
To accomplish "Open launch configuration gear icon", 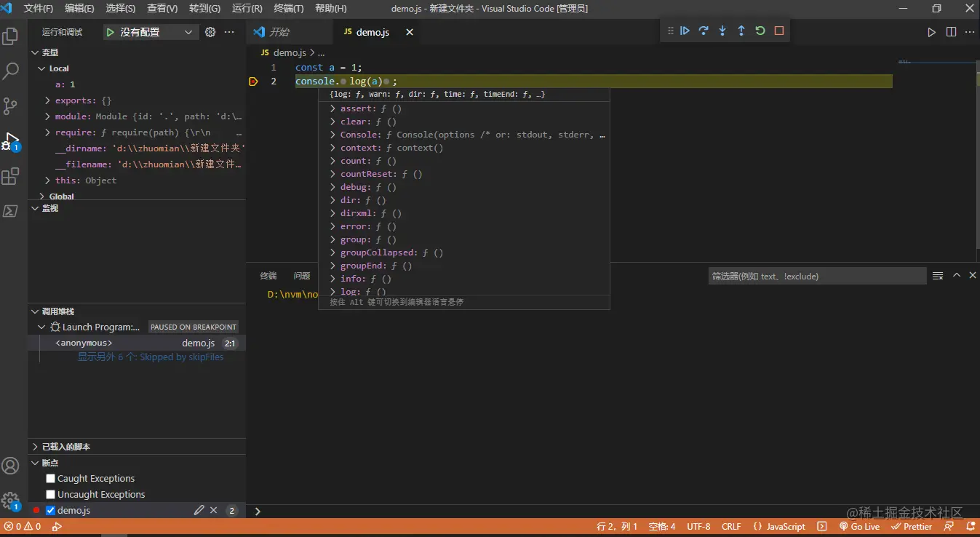I will coord(210,32).
